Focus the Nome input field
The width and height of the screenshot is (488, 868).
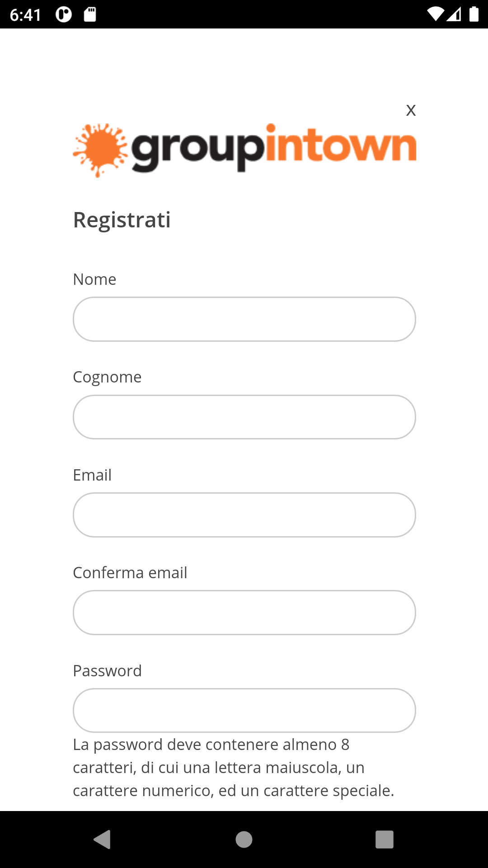click(x=244, y=319)
